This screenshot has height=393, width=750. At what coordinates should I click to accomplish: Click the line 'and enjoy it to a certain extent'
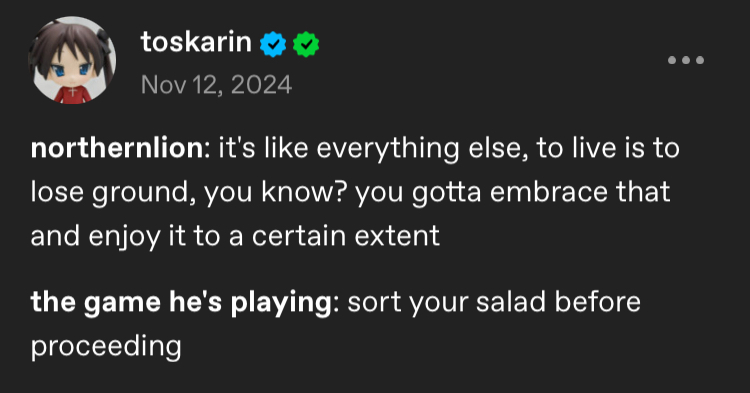(235, 237)
